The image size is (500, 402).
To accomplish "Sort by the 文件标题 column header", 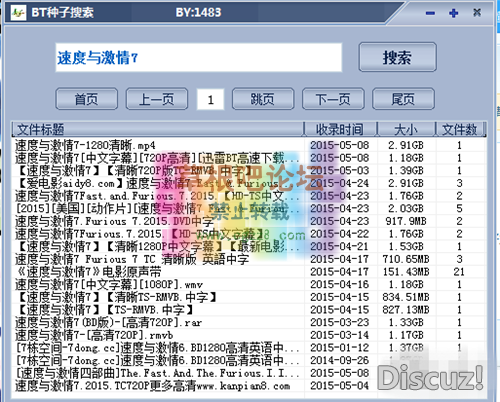I will (x=158, y=129).
